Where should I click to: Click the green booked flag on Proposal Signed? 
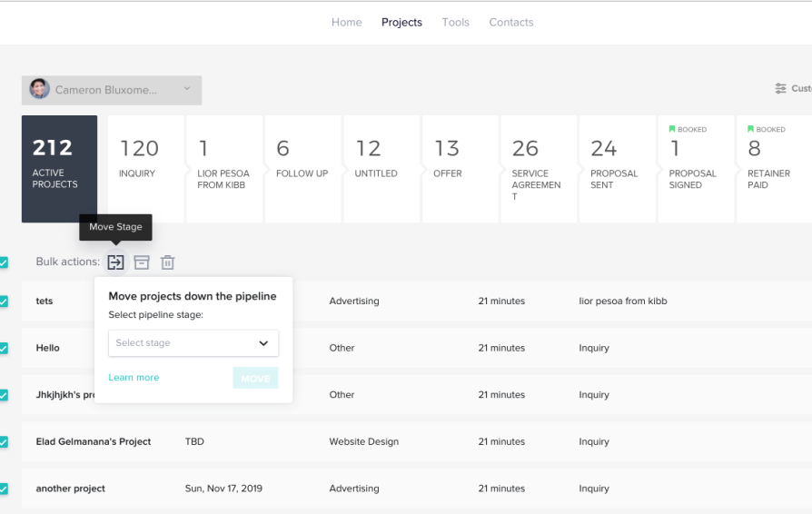pyautogui.click(x=672, y=129)
